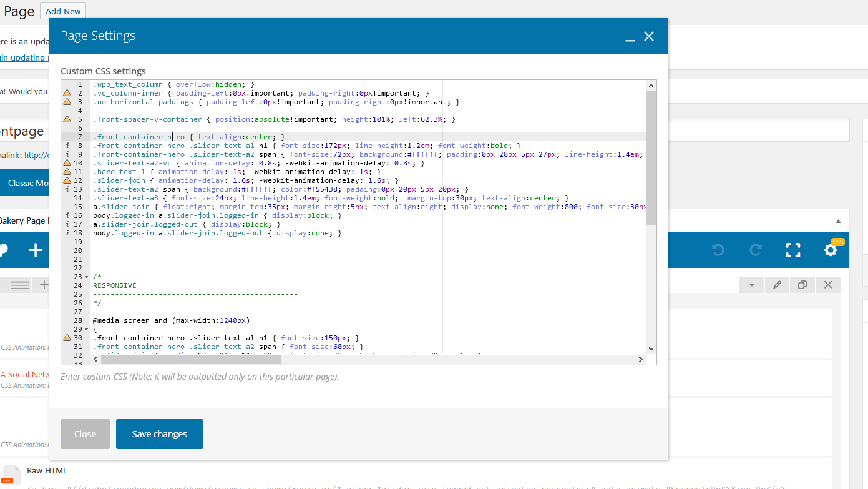Image resolution: width=868 pixels, height=489 pixels.
Task: Click the a.slider-join rule on line 15
Action: pyautogui.click(x=369, y=207)
